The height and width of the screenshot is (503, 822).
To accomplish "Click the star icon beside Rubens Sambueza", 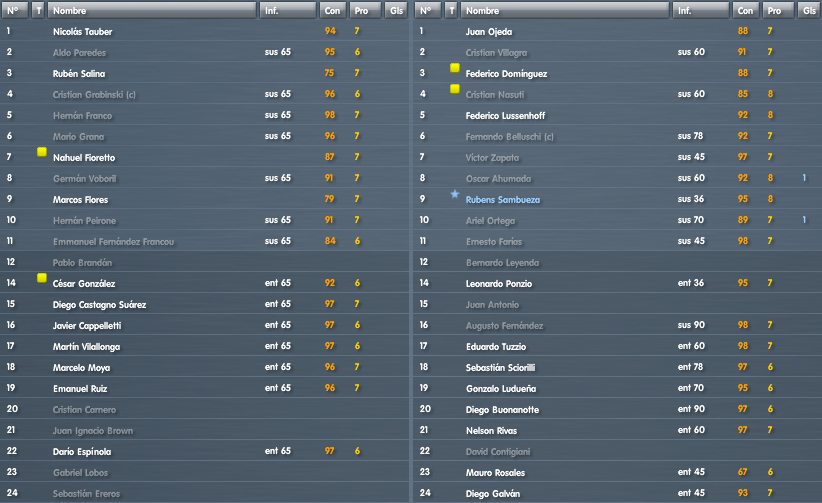I will click(455, 195).
